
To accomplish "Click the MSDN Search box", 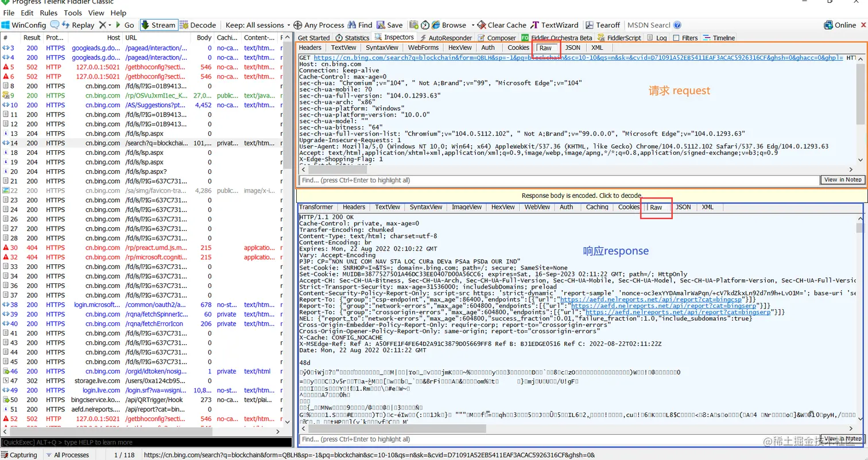I will (649, 25).
